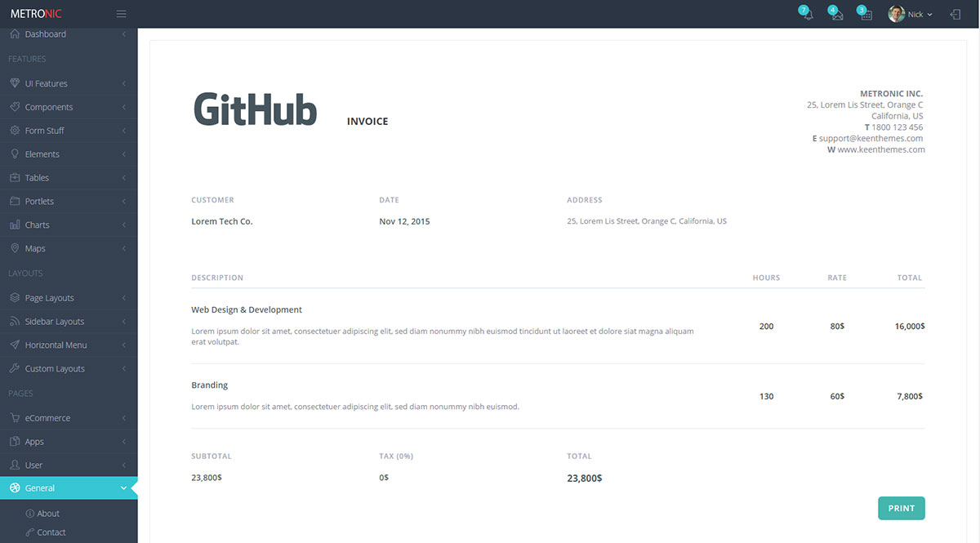Click the UI Features diamond icon
This screenshot has width=980, height=543.
[x=15, y=83]
